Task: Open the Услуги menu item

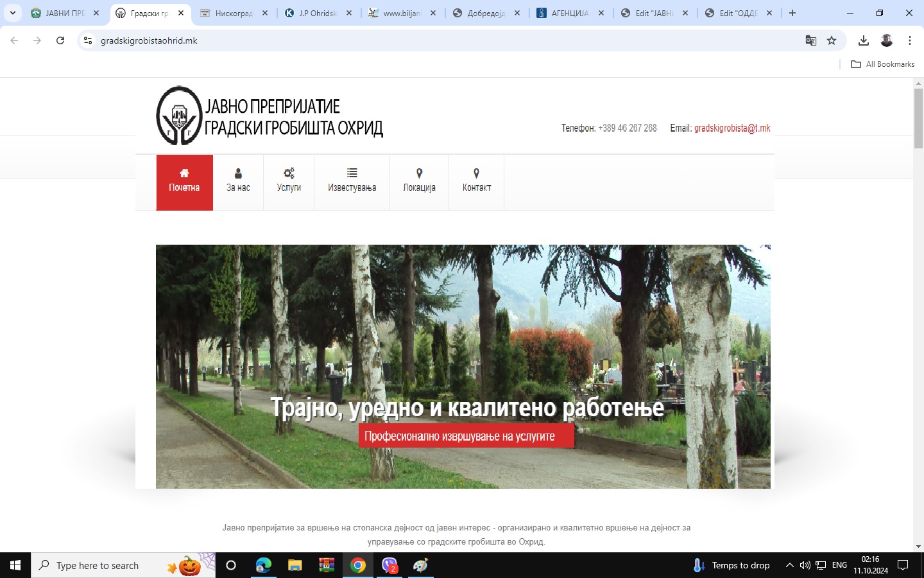Action: click(289, 182)
